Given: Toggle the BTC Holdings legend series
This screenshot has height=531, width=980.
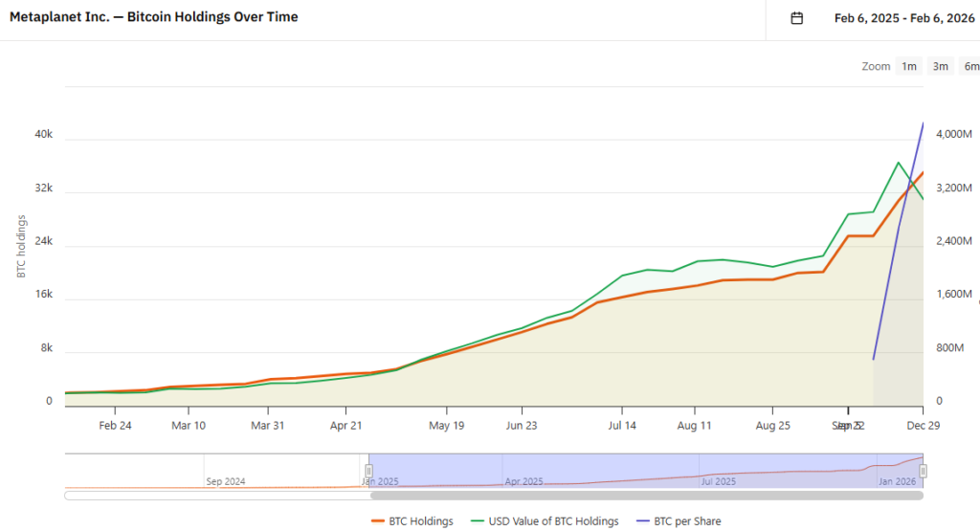Looking at the screenshot, I should pos(420,521).
